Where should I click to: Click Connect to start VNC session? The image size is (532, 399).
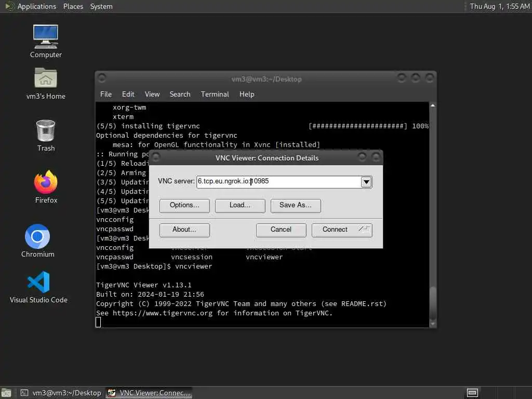(342, 230)
